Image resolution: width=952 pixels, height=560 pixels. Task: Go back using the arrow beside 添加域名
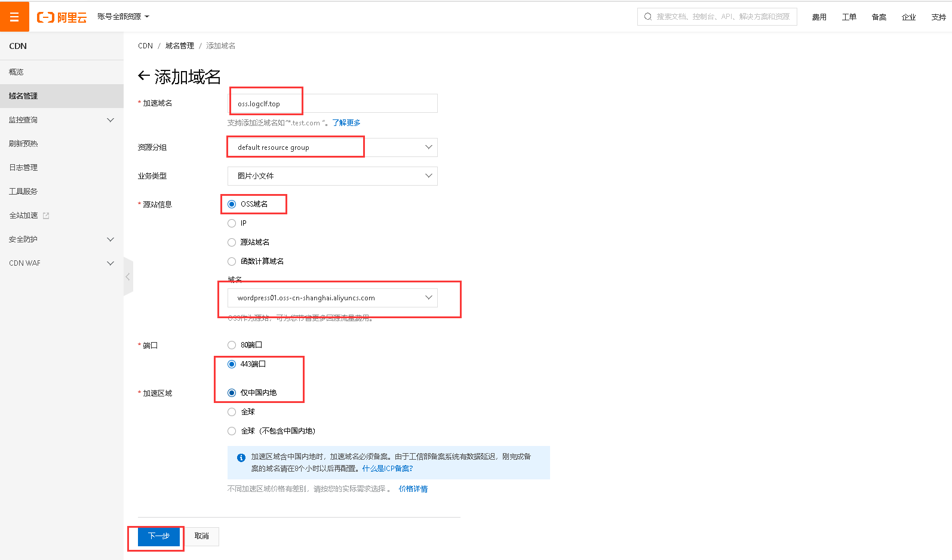coord(143,75)
